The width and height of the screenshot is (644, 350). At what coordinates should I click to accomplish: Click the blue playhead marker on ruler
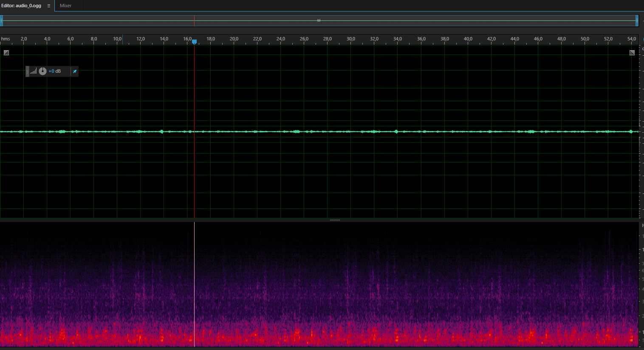pyautogui.click(x=194, y=42)
